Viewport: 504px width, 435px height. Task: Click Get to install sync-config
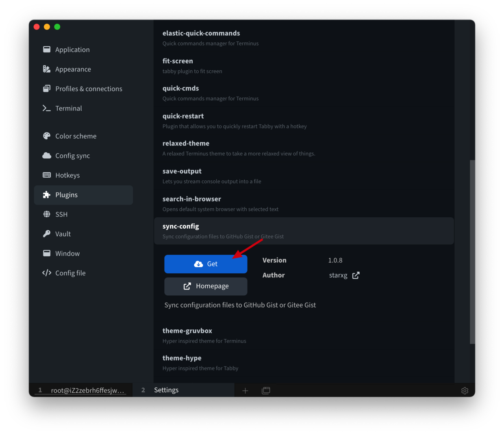tap(206, 264)
